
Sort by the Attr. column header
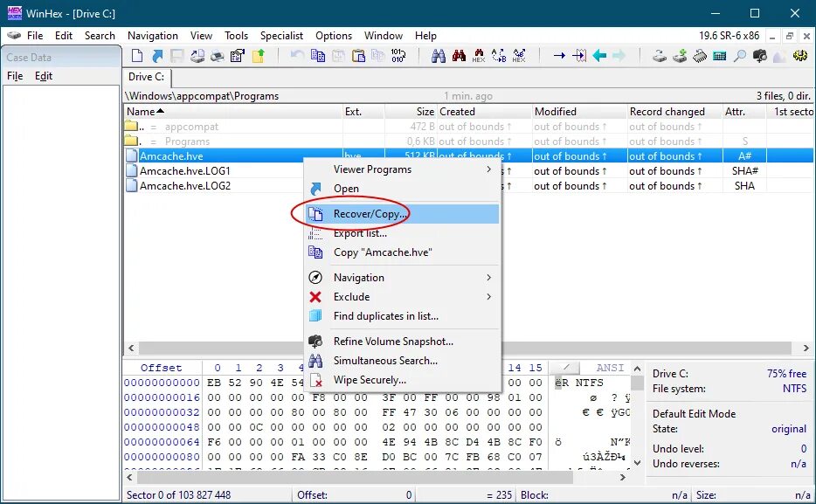click(744, 111)
